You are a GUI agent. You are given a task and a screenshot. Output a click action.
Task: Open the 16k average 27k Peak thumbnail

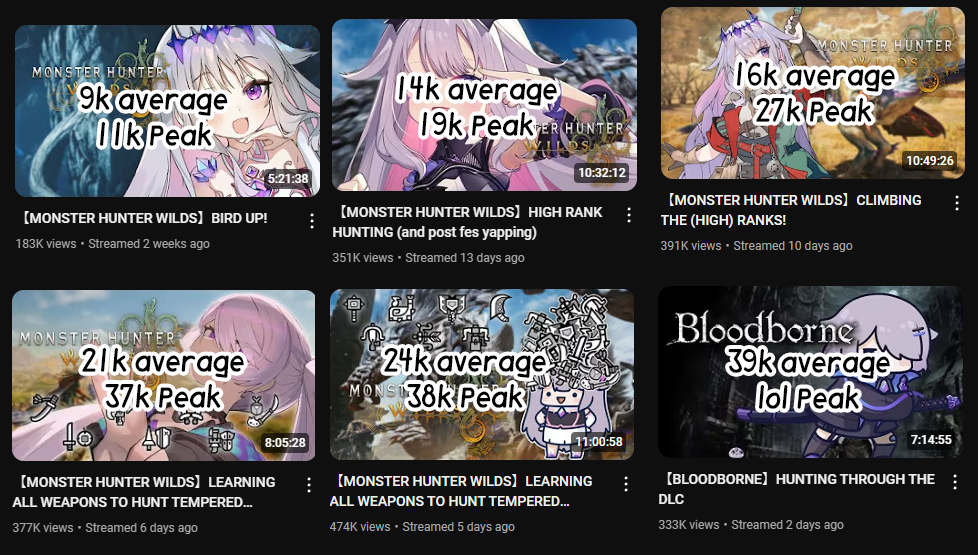pyautogui.click(x=813, y=93)
